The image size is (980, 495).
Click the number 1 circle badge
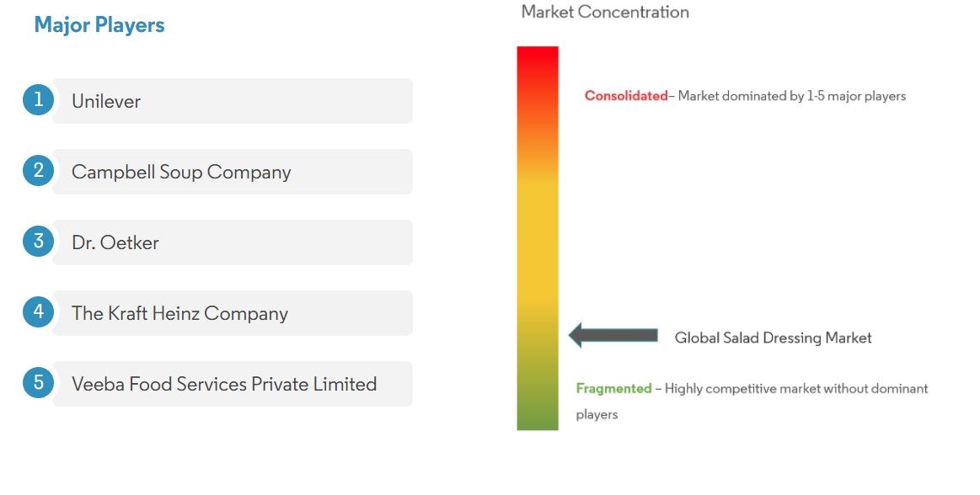[38, 100]
